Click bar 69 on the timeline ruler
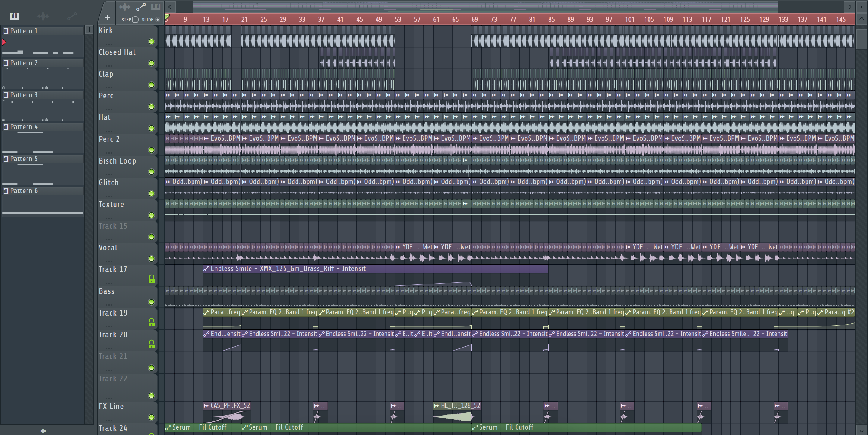This screenshot has height=435, width=868. (x=475, y=20)
